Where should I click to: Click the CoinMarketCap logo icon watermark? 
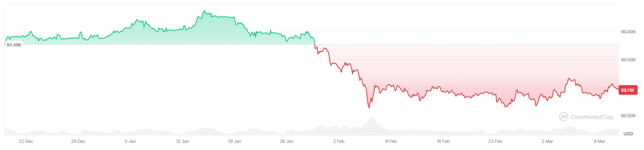point(563,117)
